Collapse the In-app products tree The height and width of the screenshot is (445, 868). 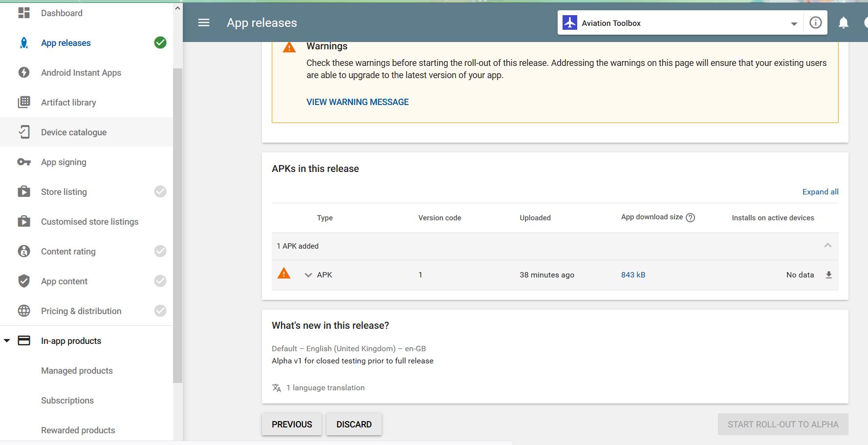click(x=7, y=341)
